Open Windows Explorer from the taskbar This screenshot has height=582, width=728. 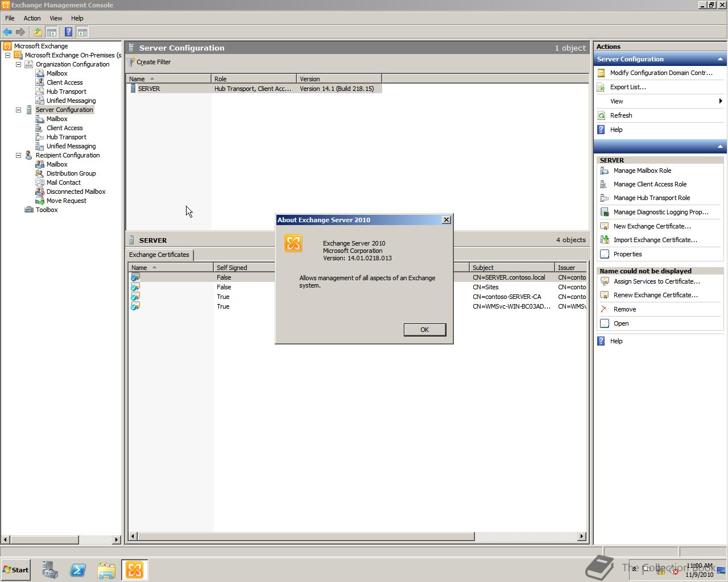point(106,570)
